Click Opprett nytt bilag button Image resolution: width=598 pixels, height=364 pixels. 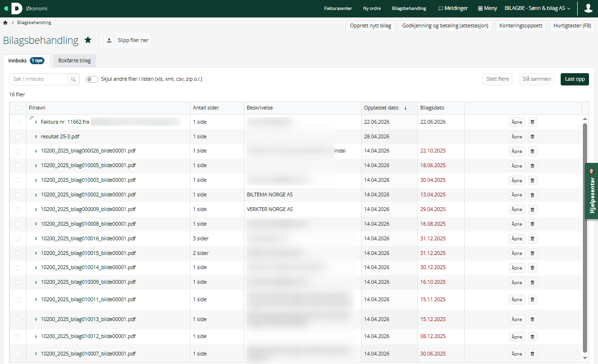point(371,26)
